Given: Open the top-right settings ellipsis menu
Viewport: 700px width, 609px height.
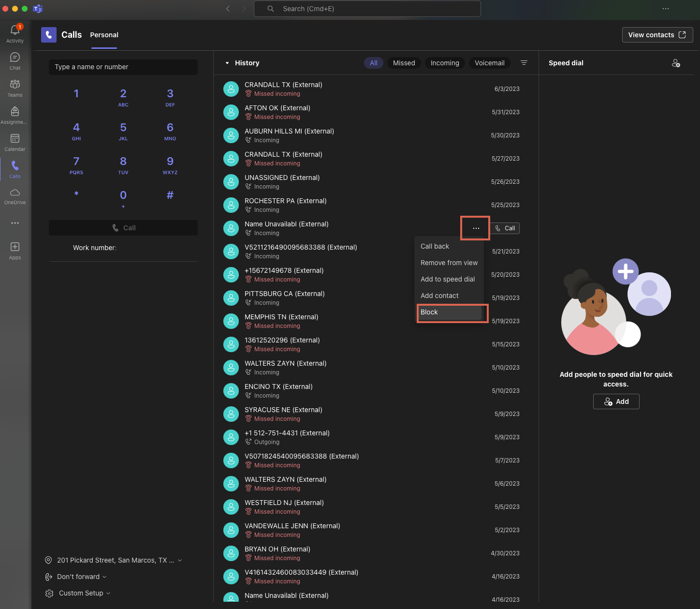Looking at the screenshot, I should 666,9.
